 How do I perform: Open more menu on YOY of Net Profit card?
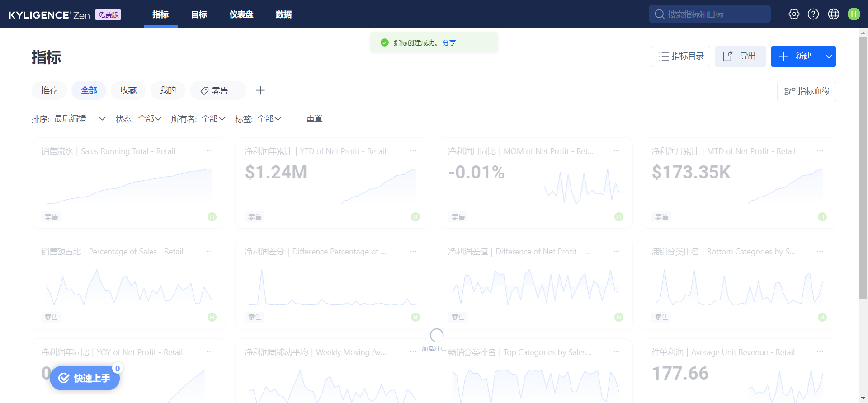pyautogui.click(x=210, y=352)
